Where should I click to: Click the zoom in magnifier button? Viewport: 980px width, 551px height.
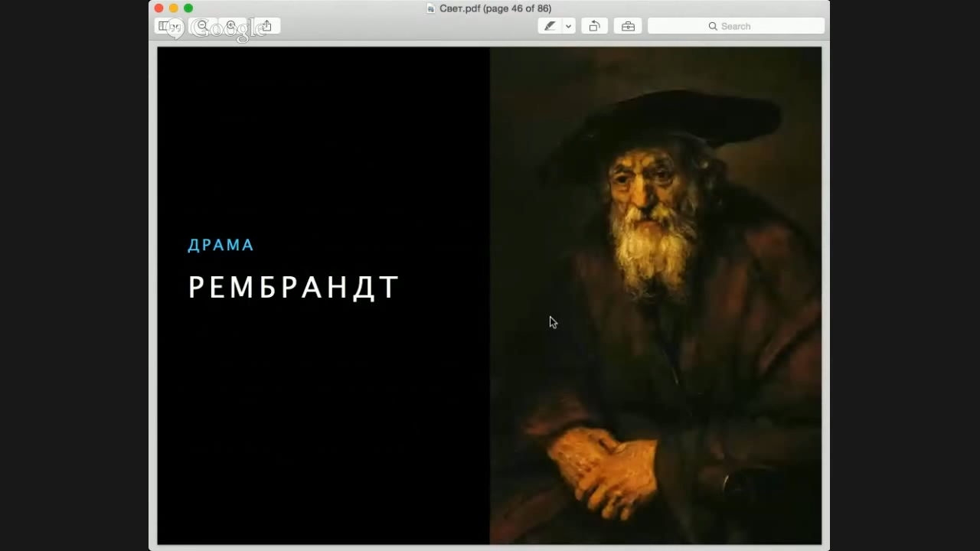click(x=232, y=26)
